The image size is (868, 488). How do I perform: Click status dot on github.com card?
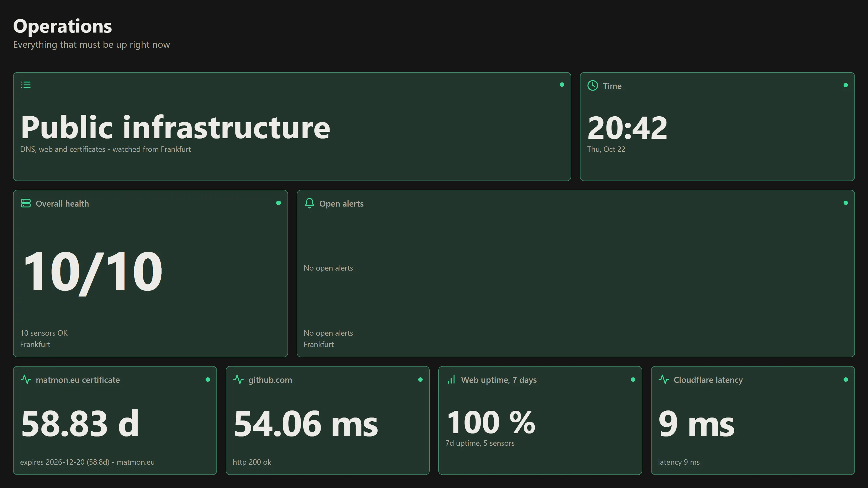(420, 380)
